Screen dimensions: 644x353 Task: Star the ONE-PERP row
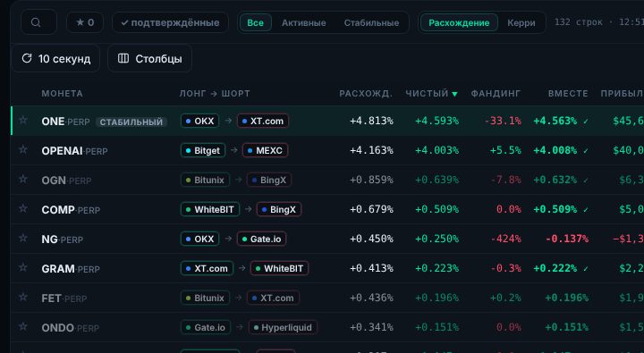(23, 120)
